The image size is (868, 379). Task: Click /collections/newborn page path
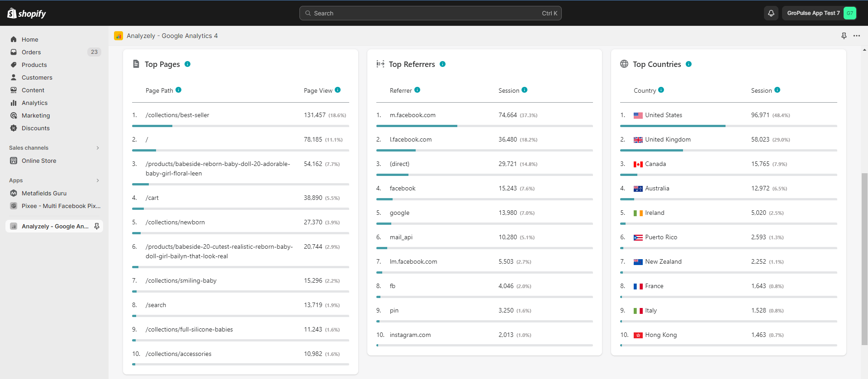pos(175,223)
